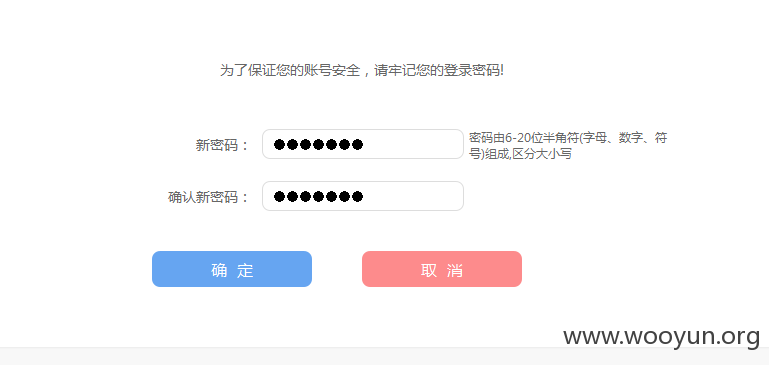Click the empty right area of 新密码 box

pos(414,144)
